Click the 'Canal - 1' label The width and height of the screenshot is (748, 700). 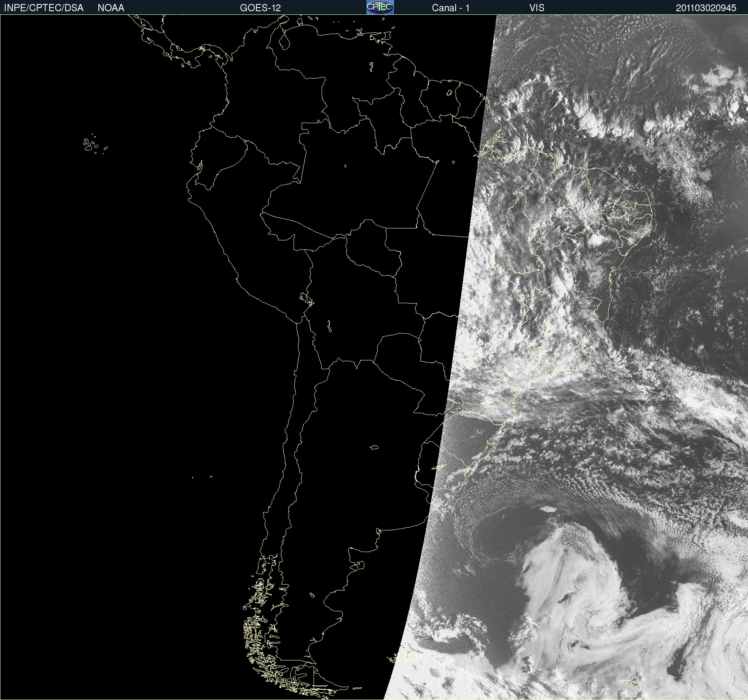point(450,8)
